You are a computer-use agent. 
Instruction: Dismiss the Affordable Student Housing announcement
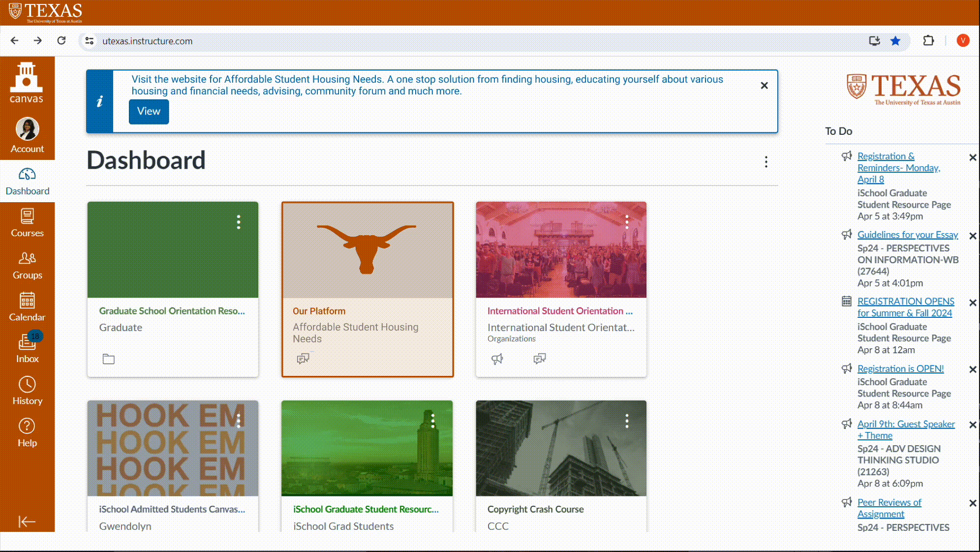tap(764, 86)
